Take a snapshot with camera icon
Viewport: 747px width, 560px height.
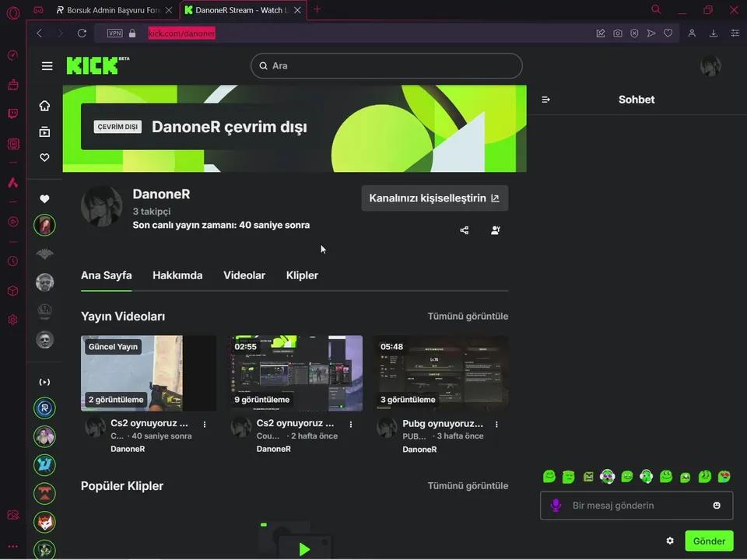pyautogui.click(x=617, y=33)
